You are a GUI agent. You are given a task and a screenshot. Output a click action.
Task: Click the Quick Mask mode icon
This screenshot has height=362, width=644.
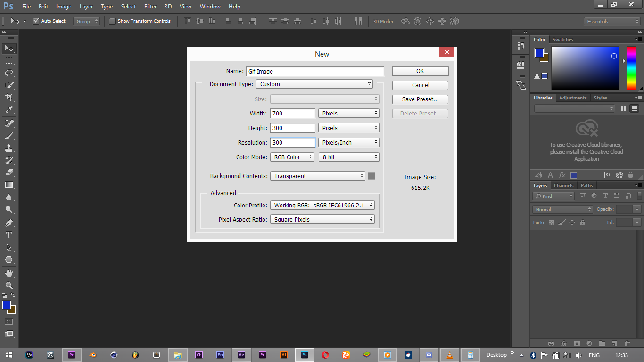(9, 321)
